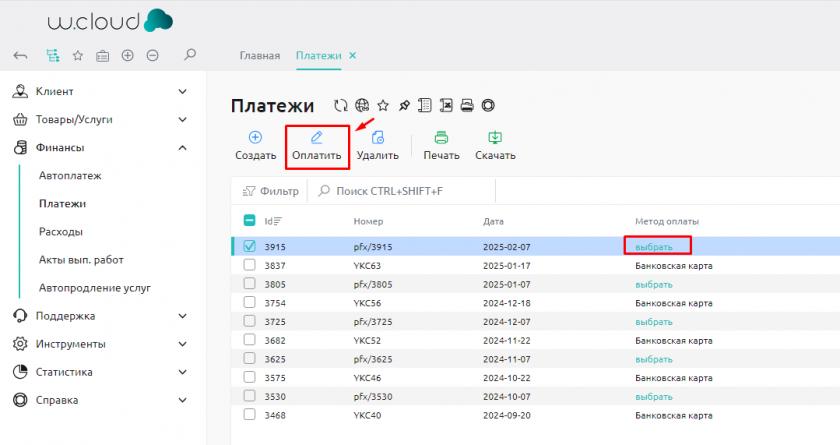
Task: Open Автоплатеж in the Финансы submenu
Action: 70,176
